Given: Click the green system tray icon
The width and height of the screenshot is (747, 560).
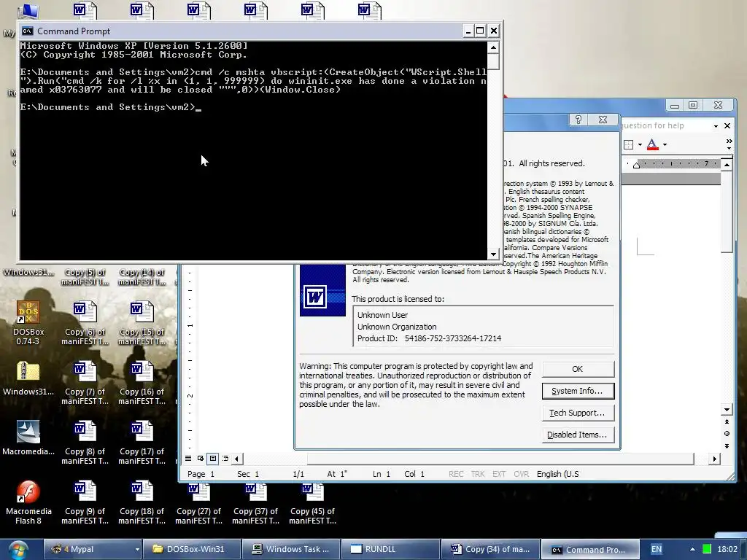Looking at the screenshot, I should point(707,549).
